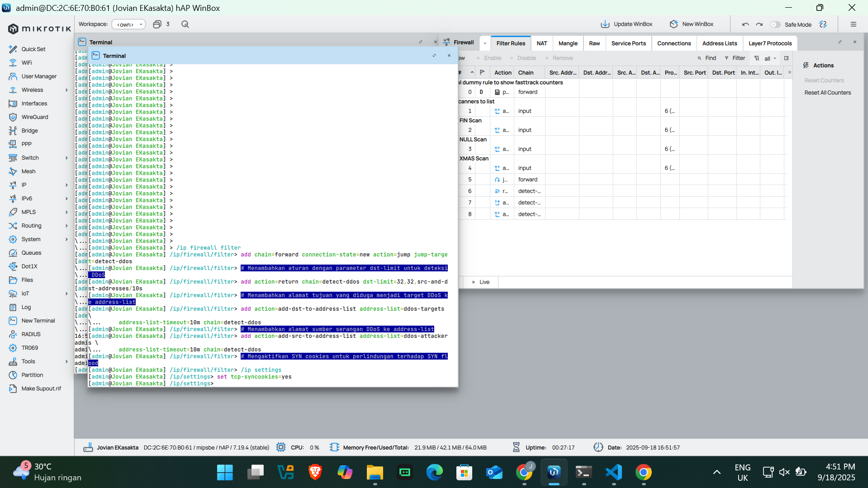This screenshot has height=488, width=868.
Task: Open the Address Lists tab
Action: (x=719, y=43)
